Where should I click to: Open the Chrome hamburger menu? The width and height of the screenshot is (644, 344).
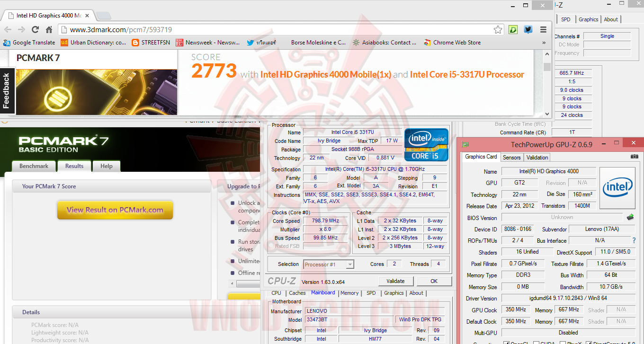click(543, 29)
